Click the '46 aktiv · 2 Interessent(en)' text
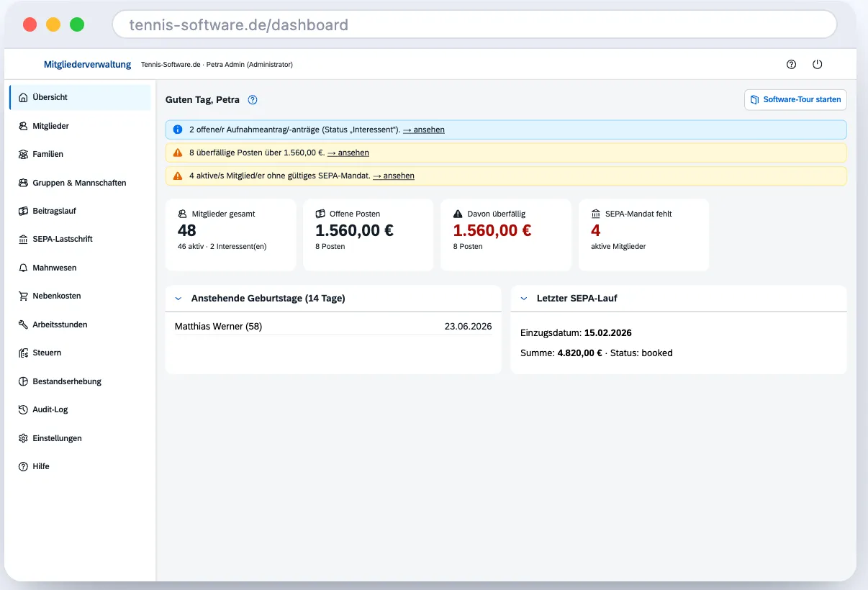 (222, 247)
